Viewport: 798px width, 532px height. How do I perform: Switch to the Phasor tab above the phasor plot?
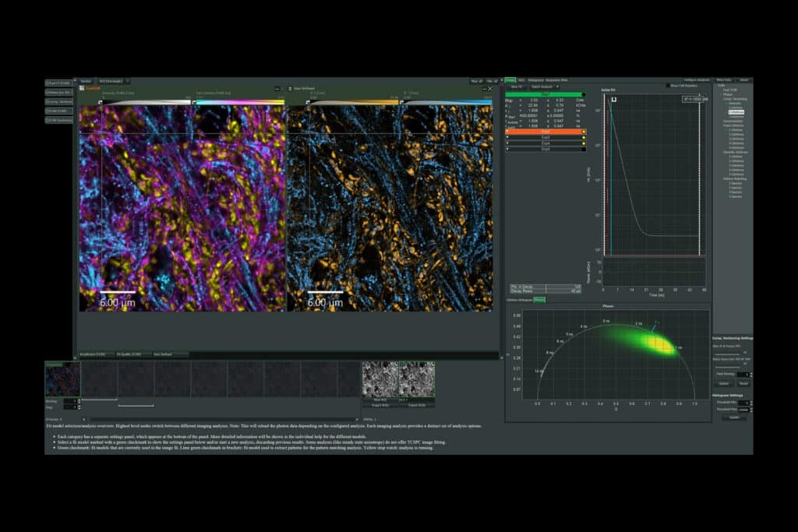coord(538,300)
